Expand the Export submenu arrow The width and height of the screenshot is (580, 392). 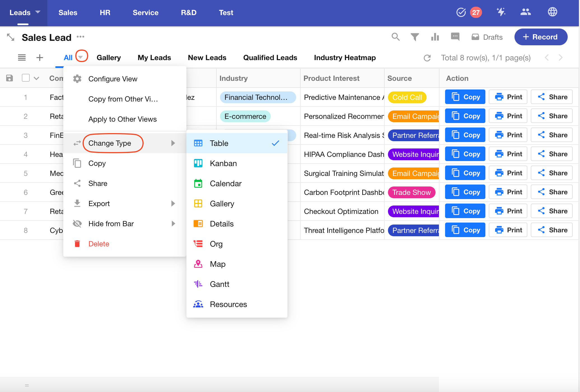(173, 204)
